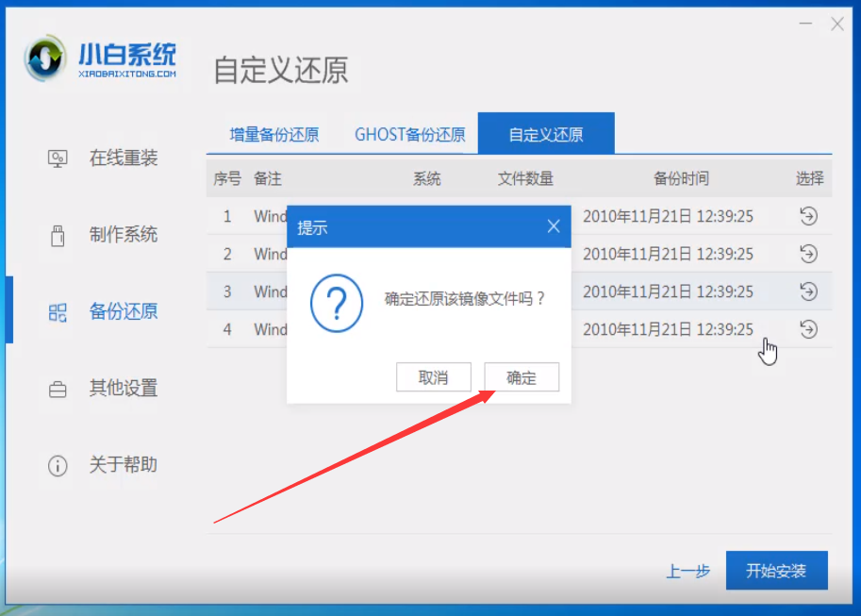Click the 备份时间 column header
This screenshot has width=861, height=616.
(x=681, y=178)
